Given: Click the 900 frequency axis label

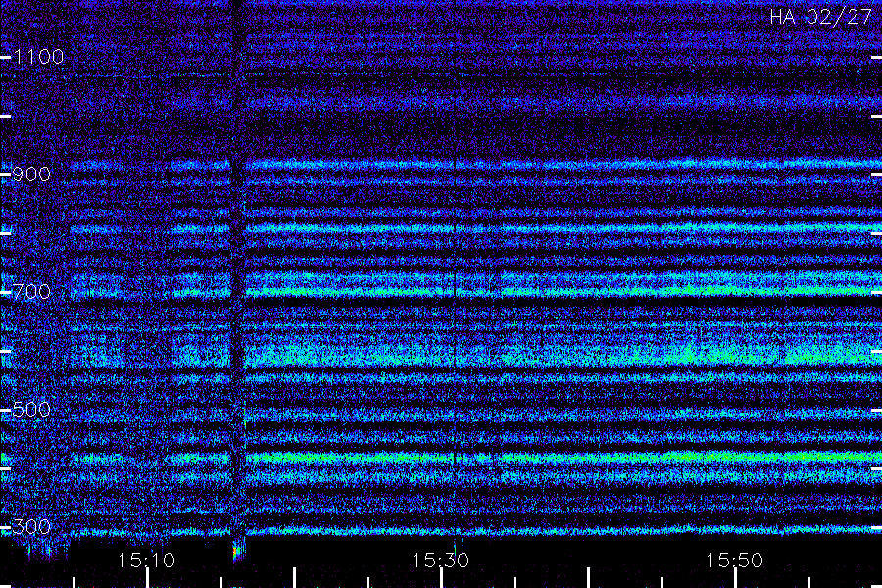Looking at the screenshot, I should [31, 174].
